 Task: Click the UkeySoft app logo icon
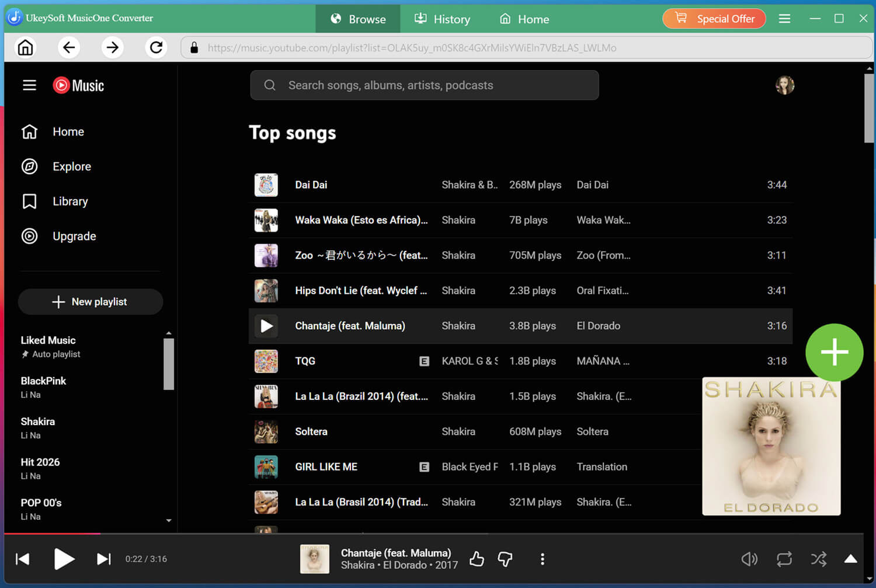(x=15, y=18)
